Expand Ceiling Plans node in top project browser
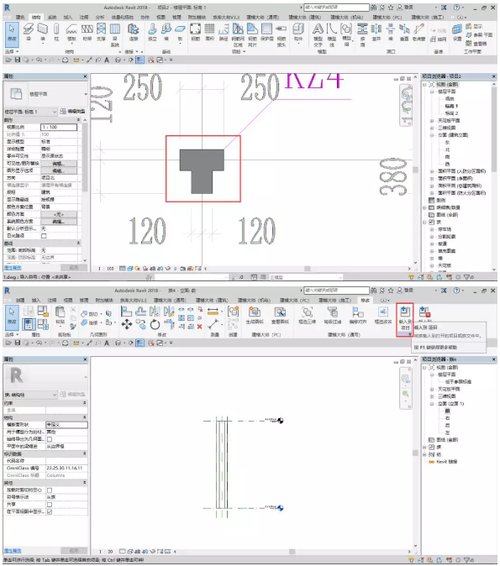The image size is (500, 566). [432, 121]
